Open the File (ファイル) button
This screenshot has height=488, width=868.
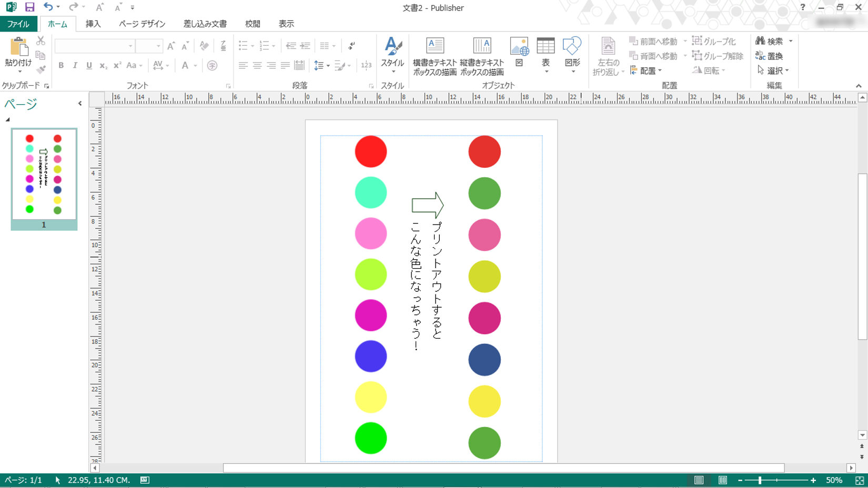coord(18,24)
